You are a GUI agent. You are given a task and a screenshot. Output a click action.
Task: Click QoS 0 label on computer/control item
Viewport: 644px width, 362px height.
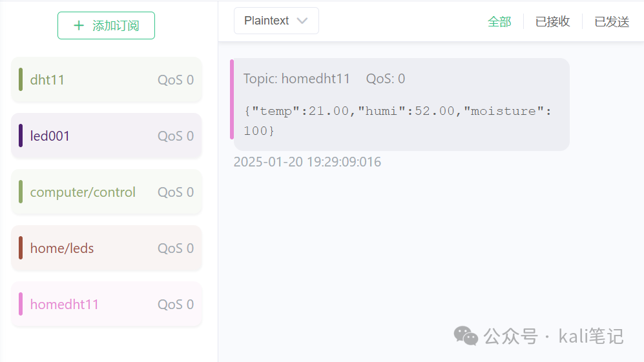point(176,192)
